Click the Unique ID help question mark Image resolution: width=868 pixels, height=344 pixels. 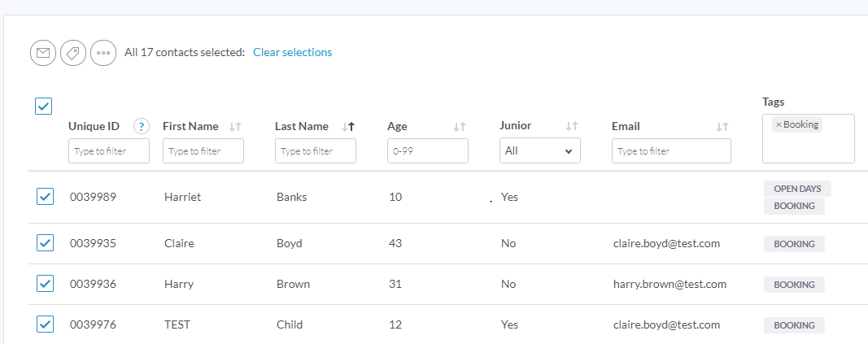[x=142, y=126]
